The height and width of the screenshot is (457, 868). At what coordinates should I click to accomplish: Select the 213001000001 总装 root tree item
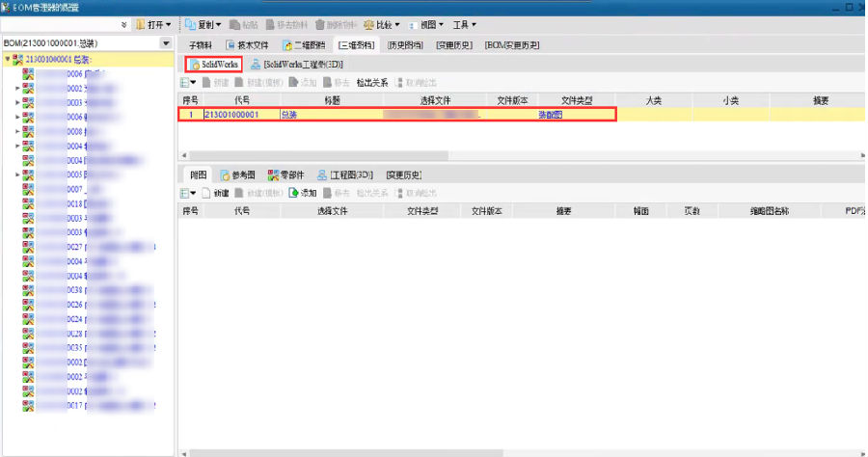(58, 59)
